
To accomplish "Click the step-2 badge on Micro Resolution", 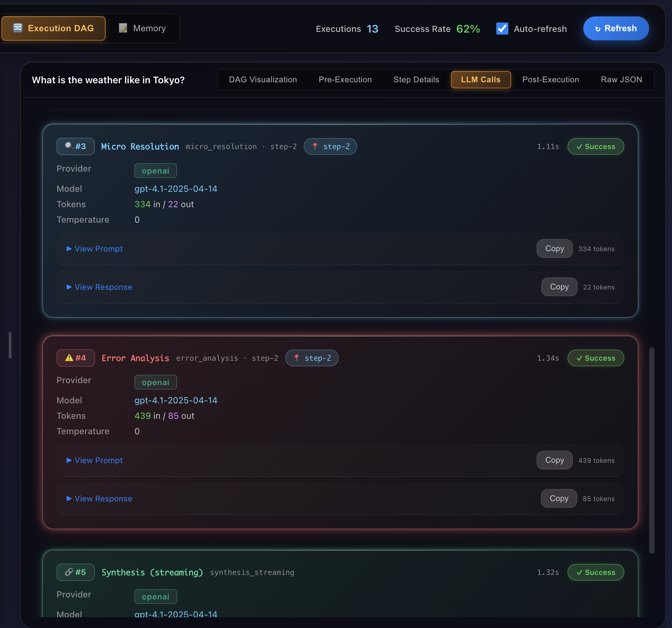I will 330,146.
